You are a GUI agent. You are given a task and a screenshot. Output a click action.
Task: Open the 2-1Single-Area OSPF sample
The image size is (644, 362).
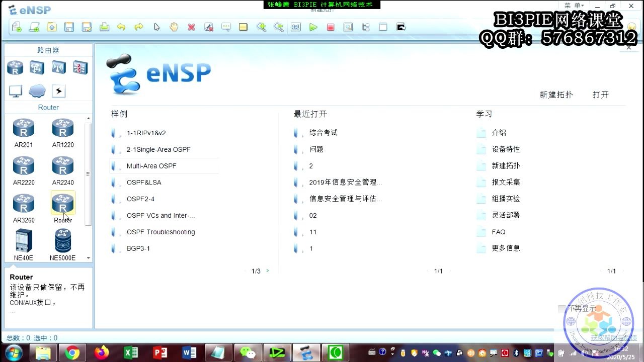(x=158, y=149)
